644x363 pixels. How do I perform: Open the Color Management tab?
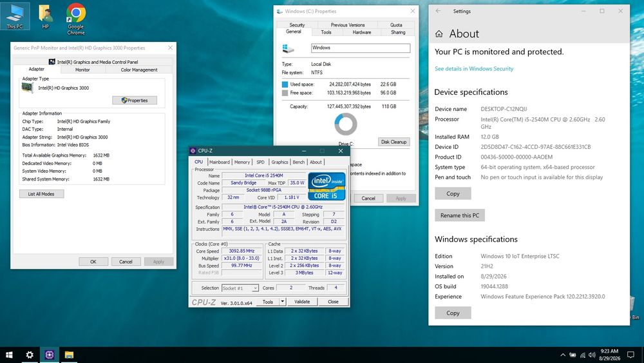pyautogui.click(x=139, y=70)
